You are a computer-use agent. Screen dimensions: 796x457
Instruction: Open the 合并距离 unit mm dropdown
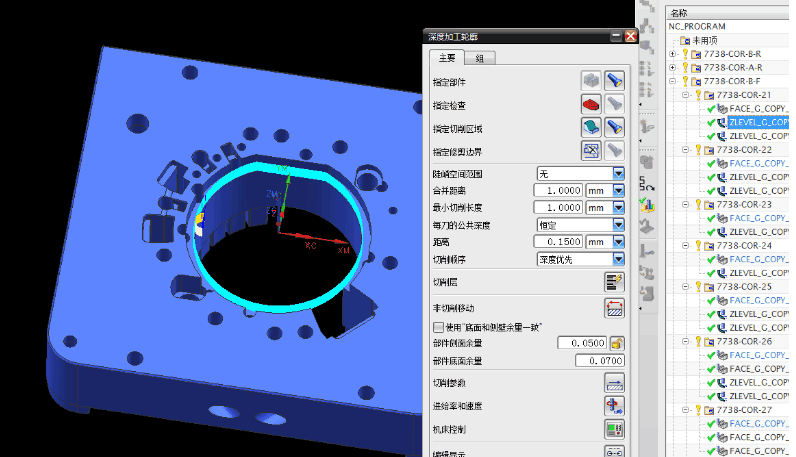(618, 190)
